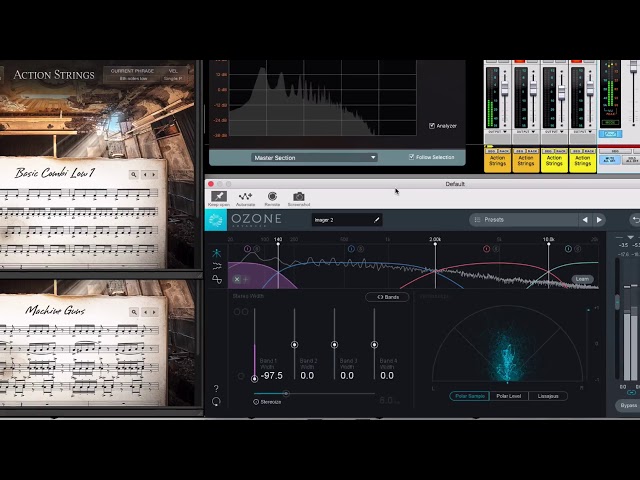Click Band 2 Width slider handle
Screen dimensions: 640x480
[294, 345]
